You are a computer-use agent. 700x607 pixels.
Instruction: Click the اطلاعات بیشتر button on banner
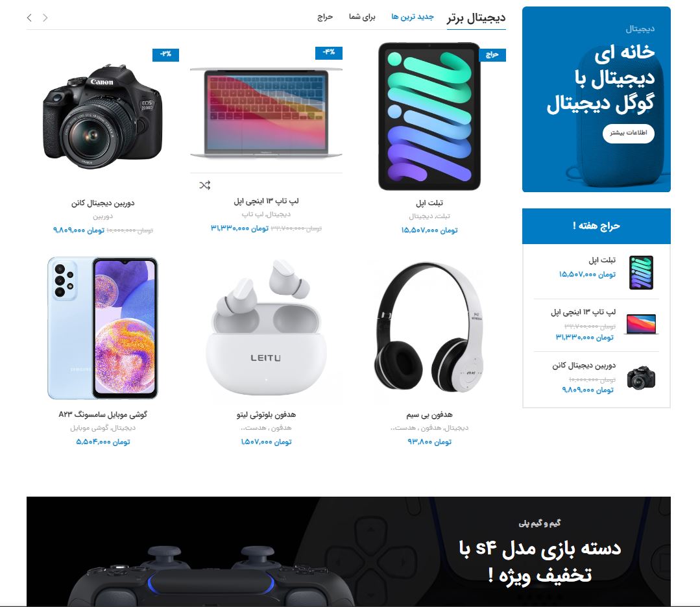point(629,133)
